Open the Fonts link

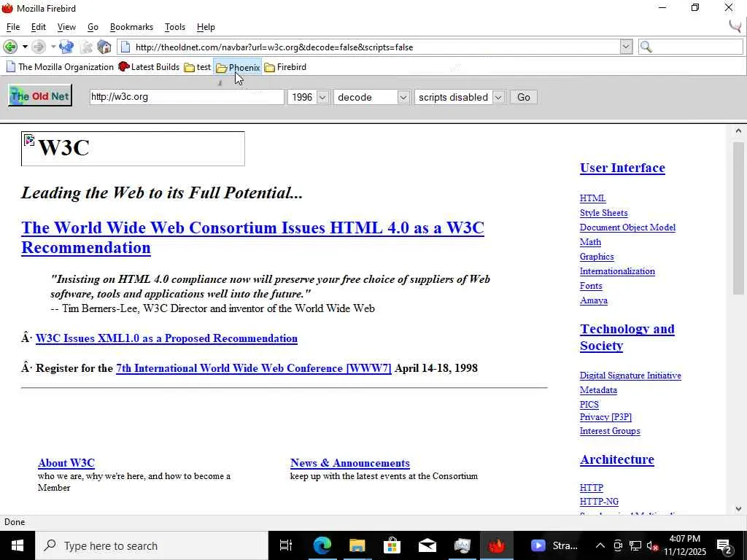pyautogui.click(x=591, y=286)
